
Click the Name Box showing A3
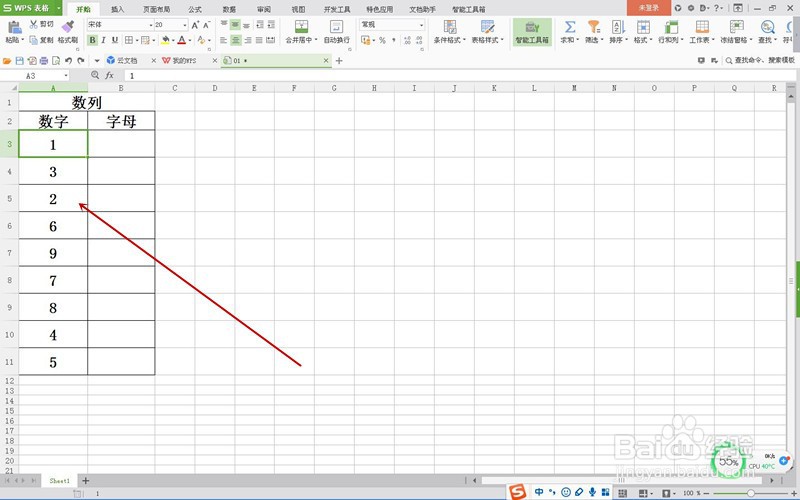(x=35, y=76)
